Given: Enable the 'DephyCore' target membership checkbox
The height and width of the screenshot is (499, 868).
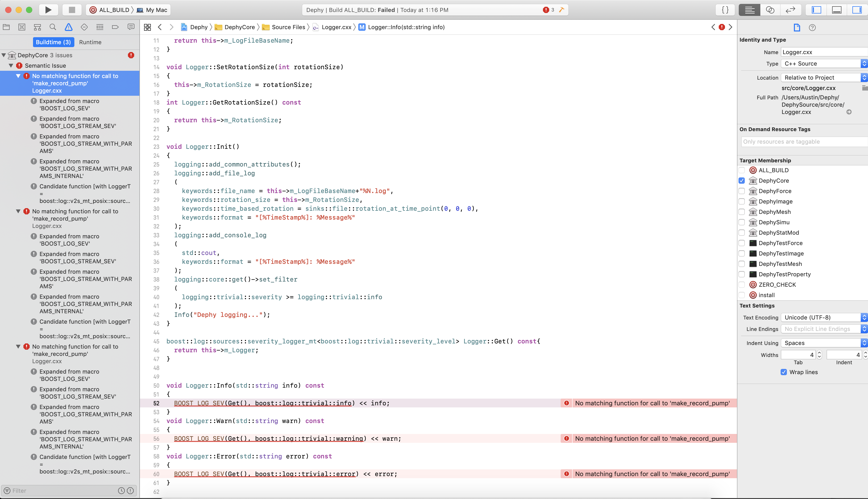Looking at the screenshot, I should (x=743, y=181).
